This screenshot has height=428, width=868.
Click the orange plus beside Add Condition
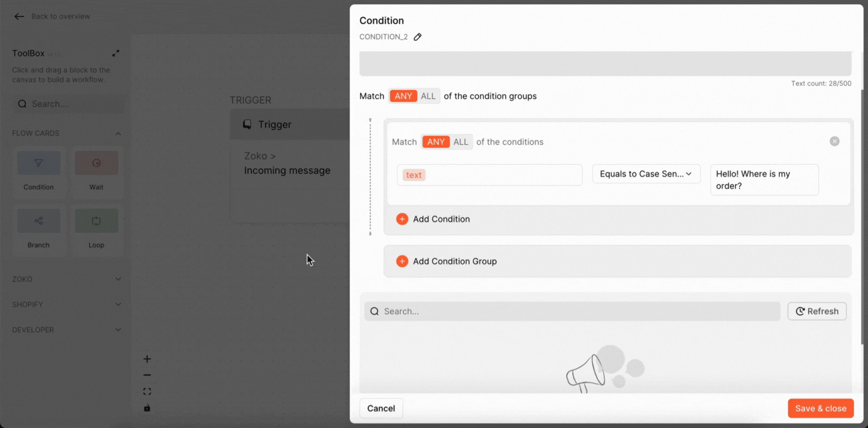point(402,219)
